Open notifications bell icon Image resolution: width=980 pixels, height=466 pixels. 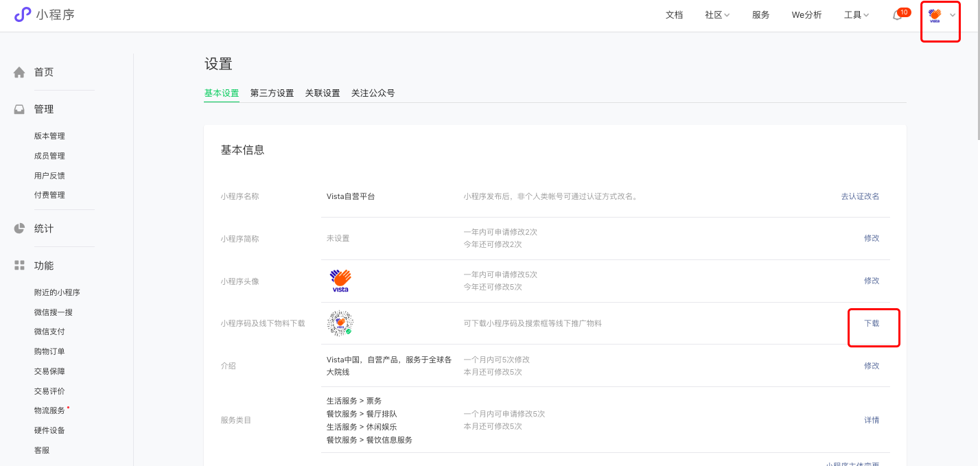point(897,15)
